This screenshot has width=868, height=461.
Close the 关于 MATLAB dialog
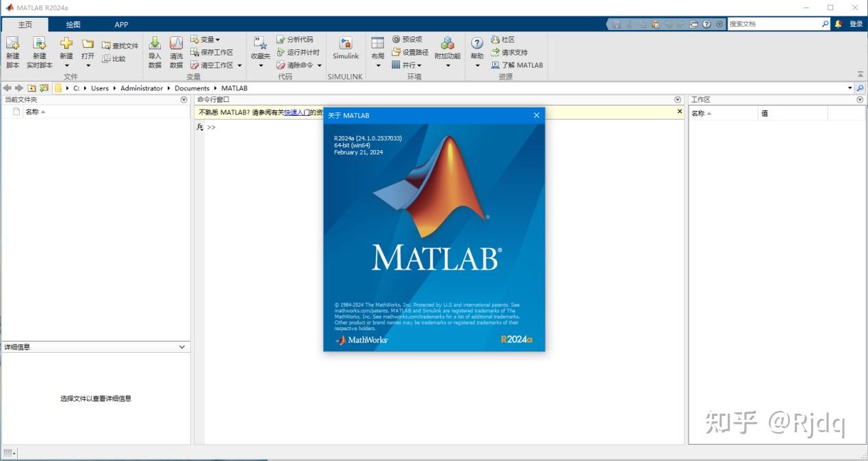click(x=537, y=115)
